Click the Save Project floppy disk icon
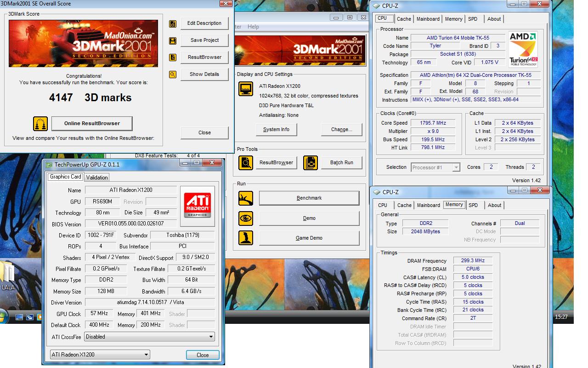 [x=173, y=40]
